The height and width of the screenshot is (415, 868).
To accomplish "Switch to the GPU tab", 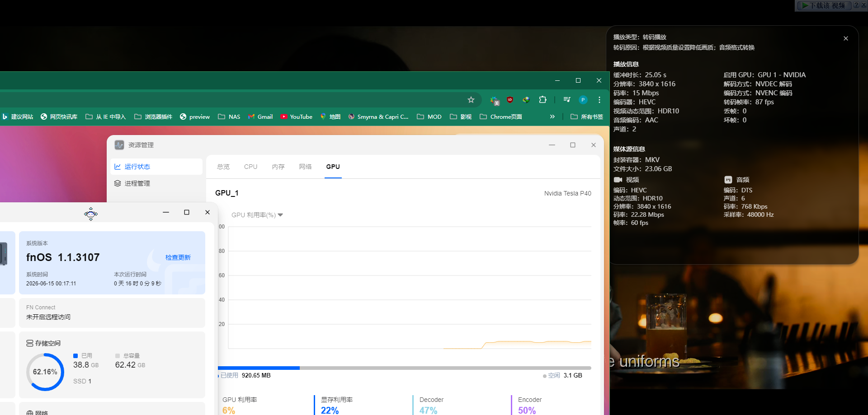I will [x=333, y=167].
